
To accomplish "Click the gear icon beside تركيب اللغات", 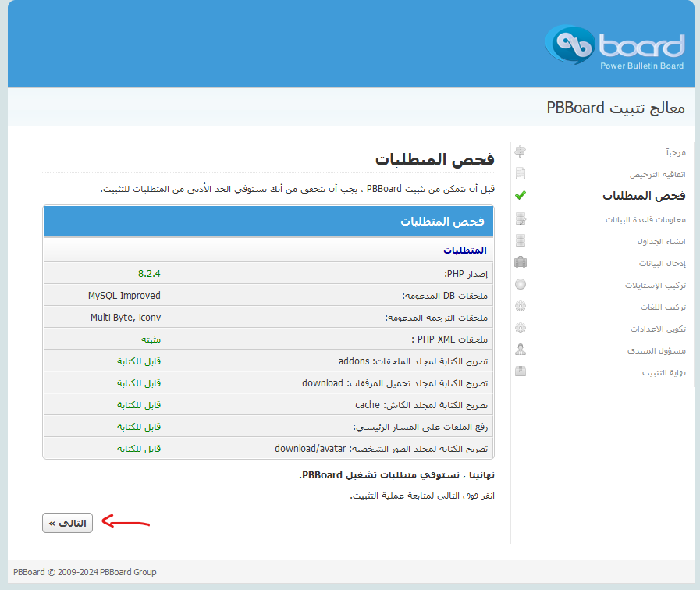I will click(520, 306).
